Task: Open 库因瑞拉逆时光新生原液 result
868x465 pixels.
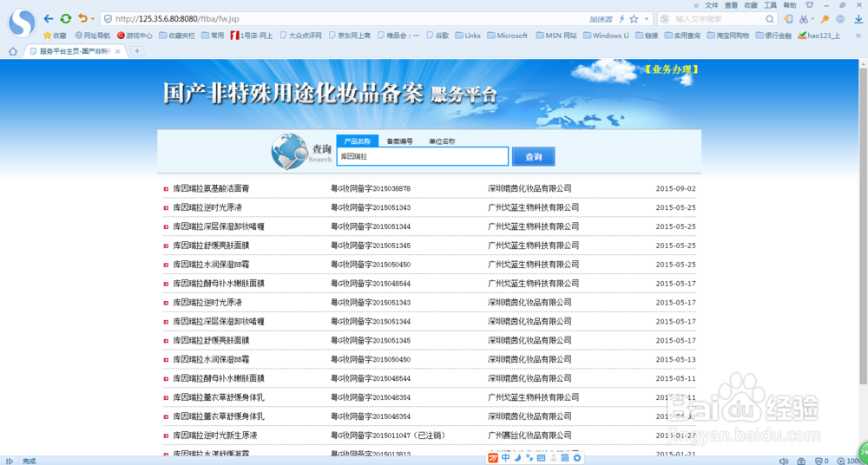Action: (214, 436)
